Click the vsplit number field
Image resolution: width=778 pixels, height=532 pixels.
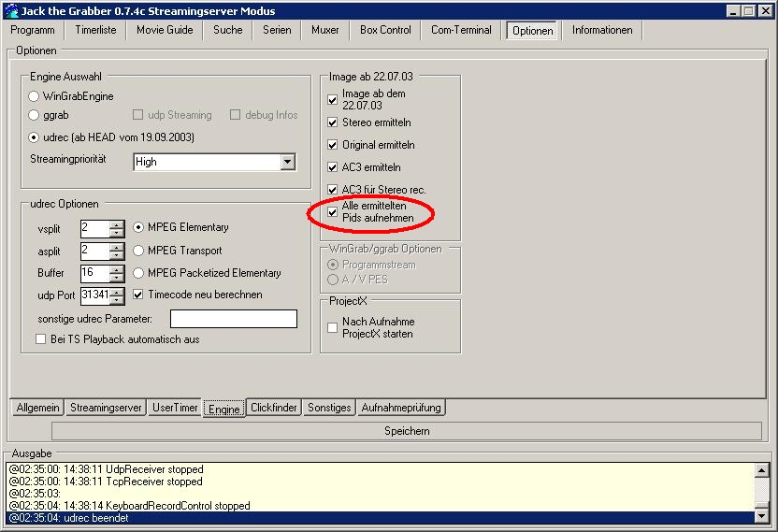pos(94,229)
